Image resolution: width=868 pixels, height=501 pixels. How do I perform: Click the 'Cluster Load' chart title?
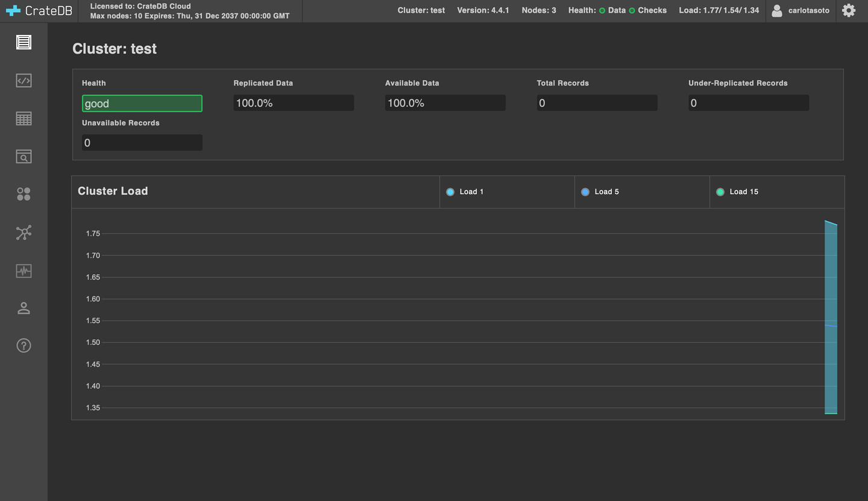pyautogui.click(x=113, y=191)
